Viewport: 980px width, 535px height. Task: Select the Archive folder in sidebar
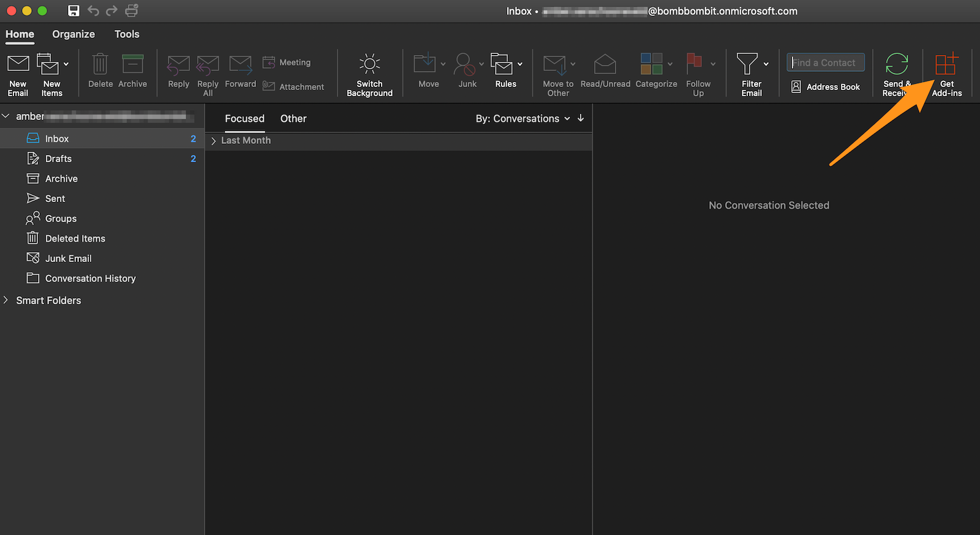click(x=102, y=179)
